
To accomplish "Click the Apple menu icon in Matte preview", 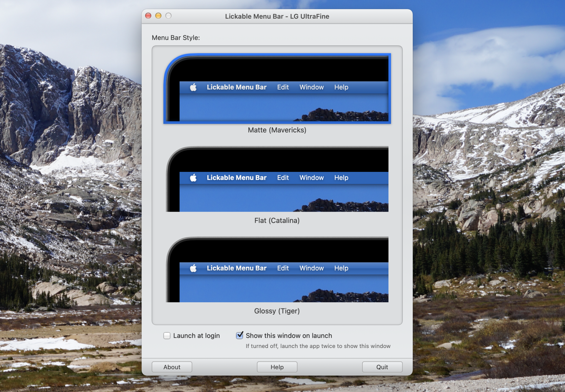I will coord(193,87).
